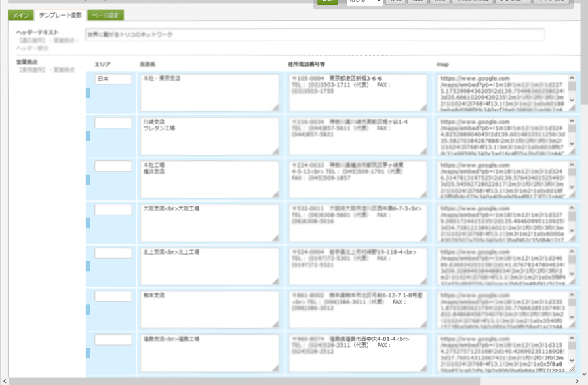
Task: Click the エリア field containing 日本
Action: [x=113, y=79]
